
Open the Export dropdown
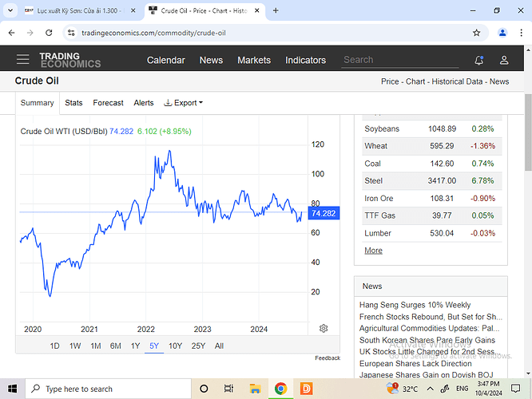coord(183,103)
